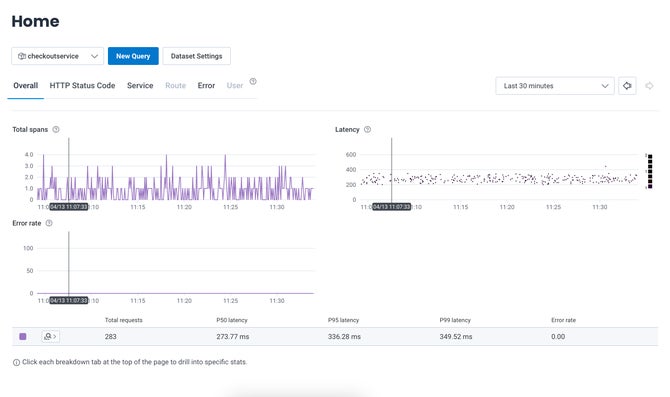Open the Error breakdown tab
Image resolution: width=670 pixels, height=397 pixels.
206,85
